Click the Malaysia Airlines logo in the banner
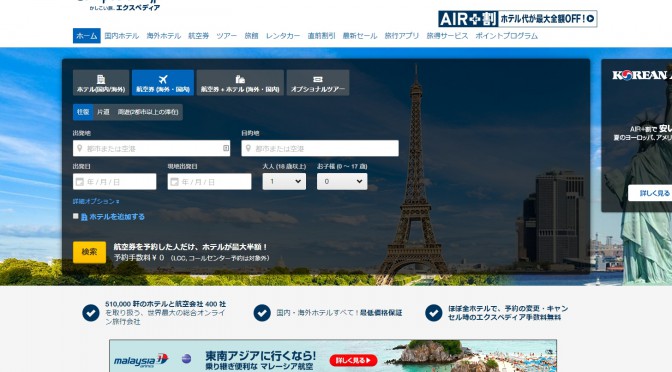This screenshot has width=672, height=372. coord(141,360)
